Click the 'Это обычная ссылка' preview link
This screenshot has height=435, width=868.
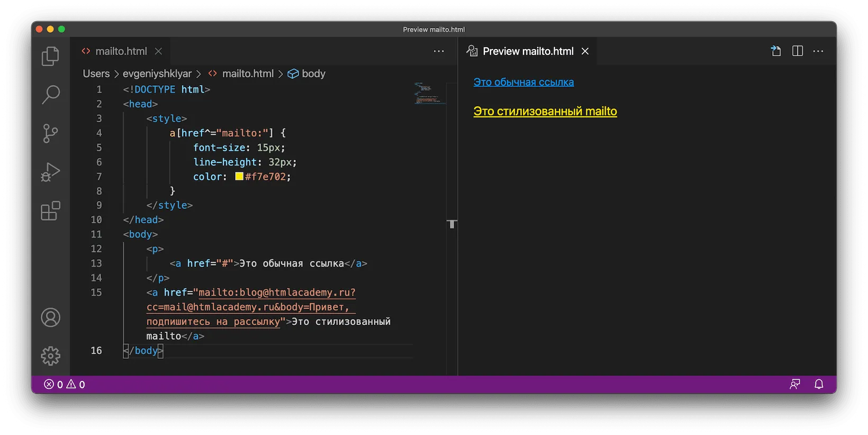pos(523,82)
